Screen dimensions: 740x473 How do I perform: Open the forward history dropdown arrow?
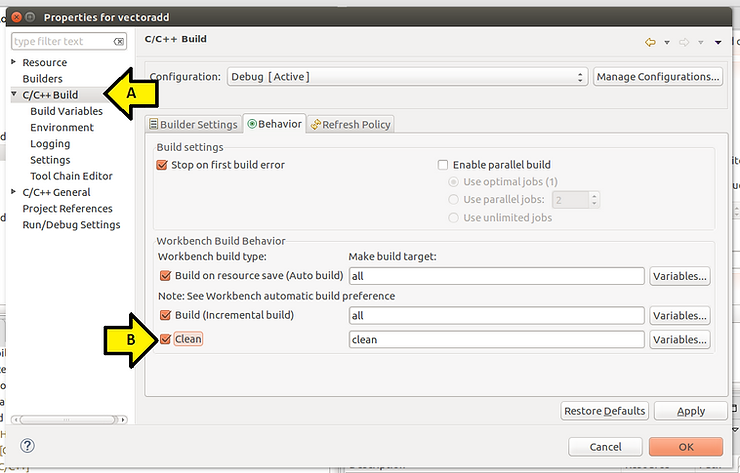[x=701, y=42]
